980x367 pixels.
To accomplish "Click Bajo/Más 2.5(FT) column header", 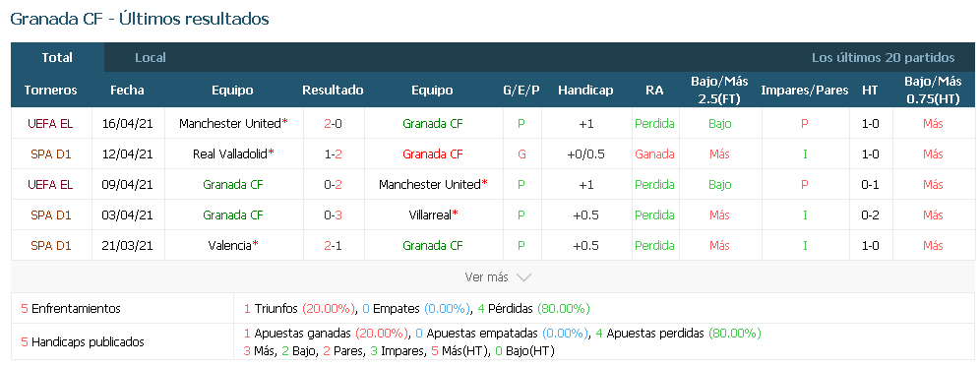I will point(719,91).
